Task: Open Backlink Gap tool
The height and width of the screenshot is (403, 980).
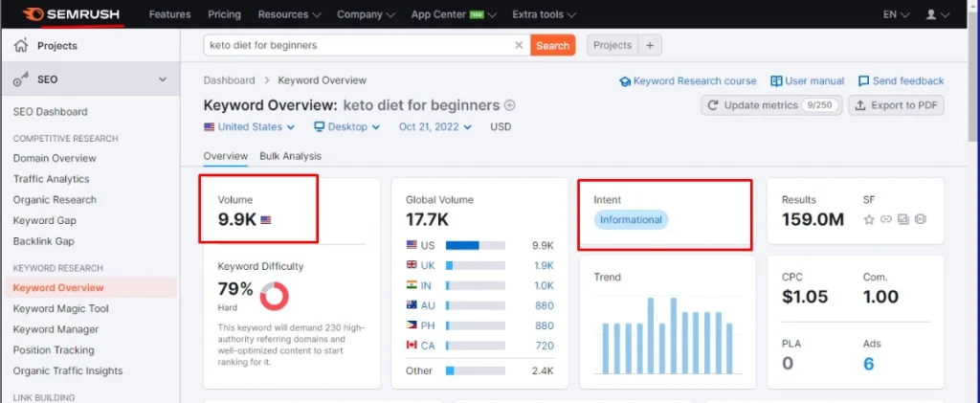Action: pyautogui.click(x=44, y=241)
